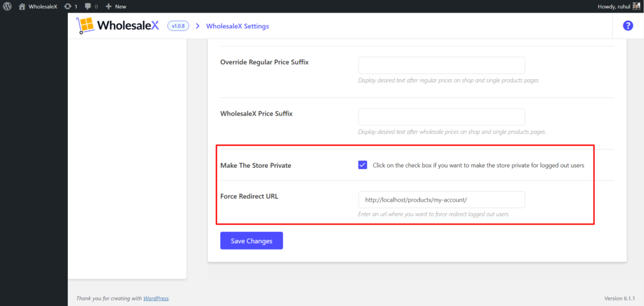Click the WholesaleX cart logo
The image size is (644, 306).
[x=118, y=26]
